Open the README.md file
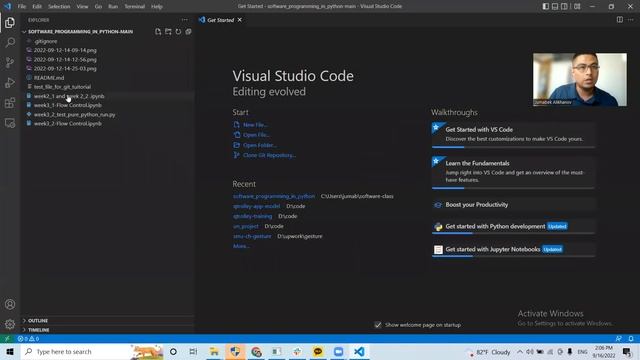640x360 pixels. [x=49, y=78]
